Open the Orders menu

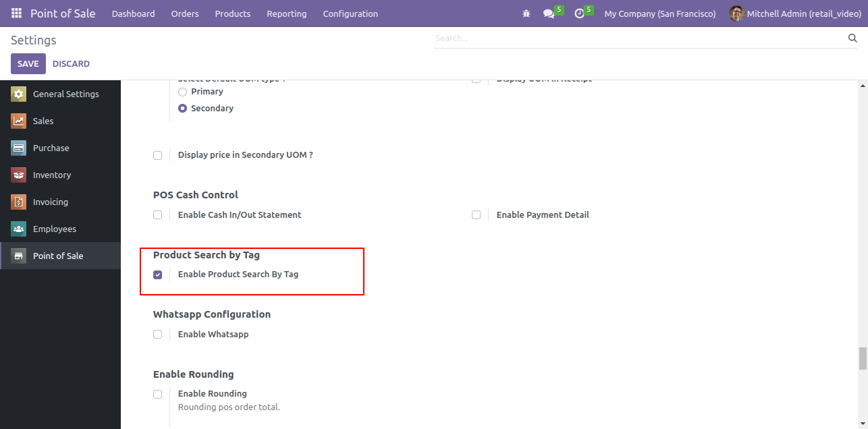point(185,13)
